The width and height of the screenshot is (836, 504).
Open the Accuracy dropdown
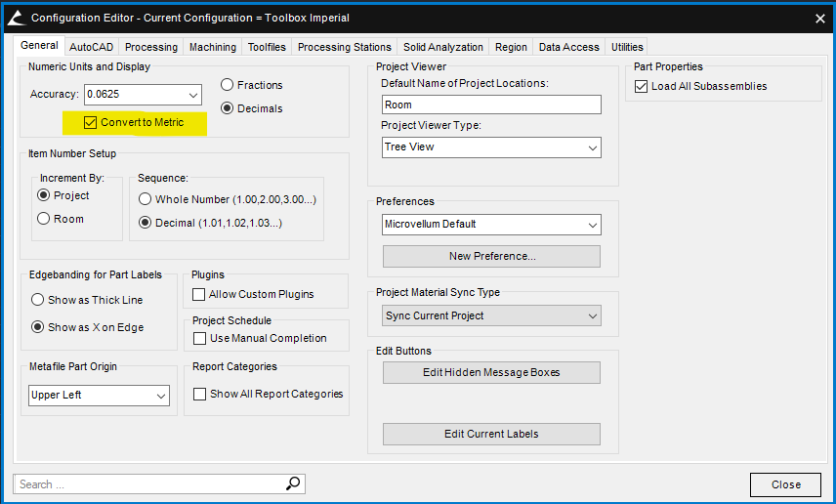191,95
